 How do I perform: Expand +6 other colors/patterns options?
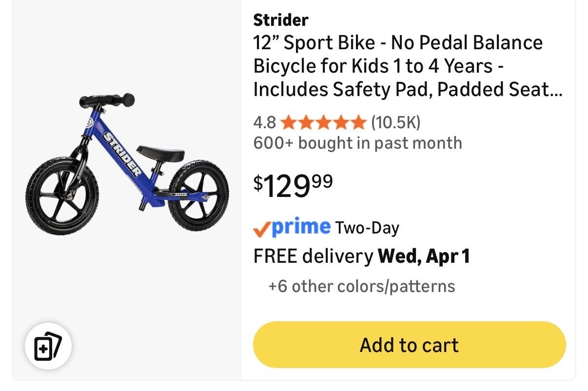(x=361, y=286)
